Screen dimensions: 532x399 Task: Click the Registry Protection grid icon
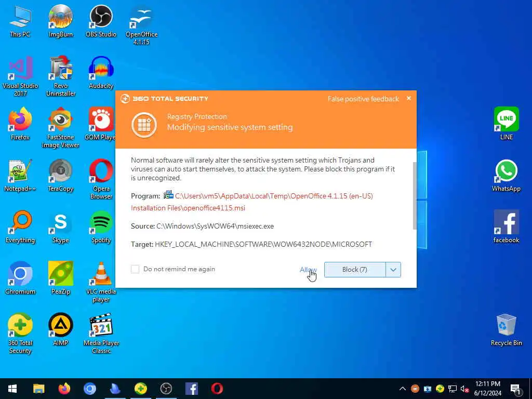point(144,125)
